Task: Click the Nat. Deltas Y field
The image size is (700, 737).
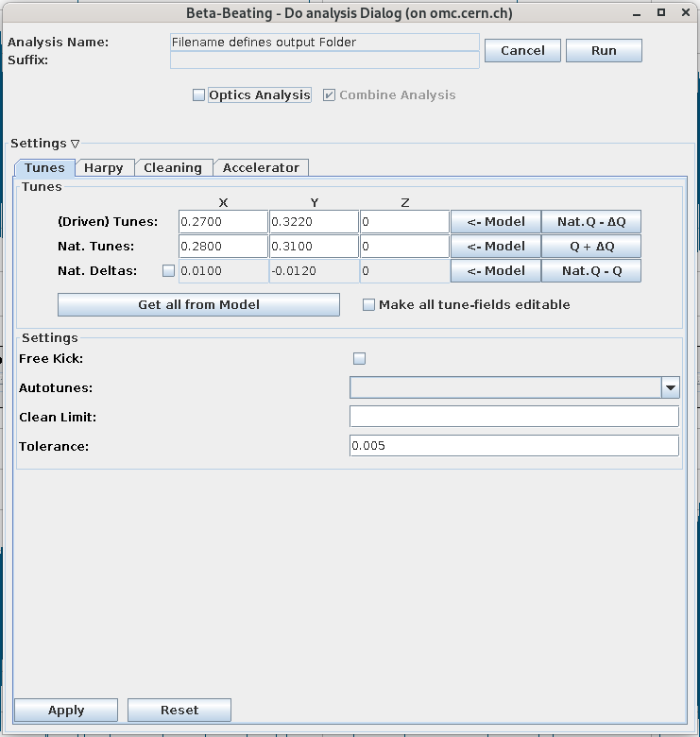Action: 314,271
